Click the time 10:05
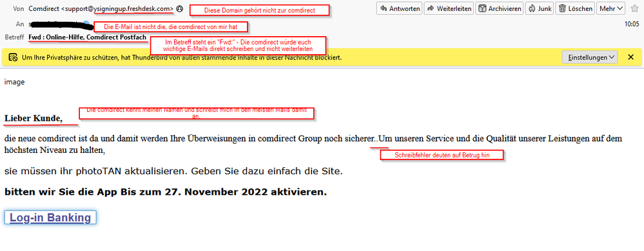Screen dimensions: 644x251 (632, 25)
